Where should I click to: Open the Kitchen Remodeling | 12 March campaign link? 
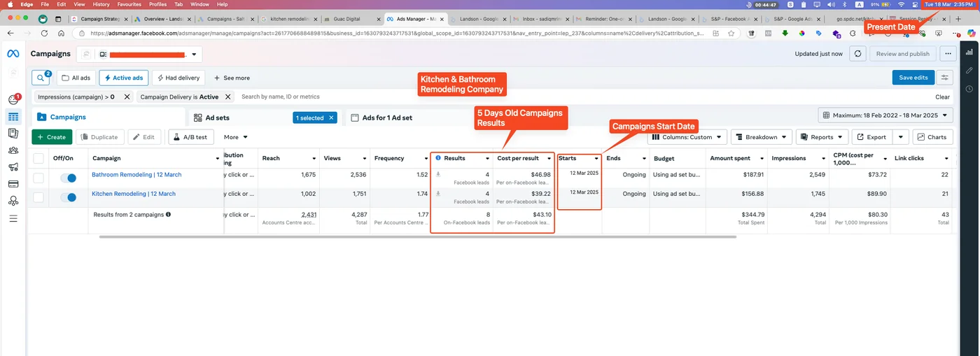coord(134,194)
